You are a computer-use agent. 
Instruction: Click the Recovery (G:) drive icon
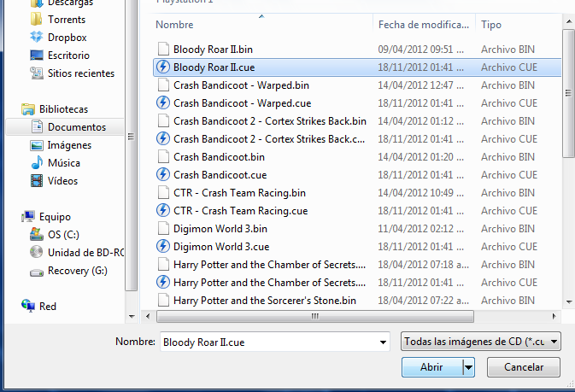point(36,272)
